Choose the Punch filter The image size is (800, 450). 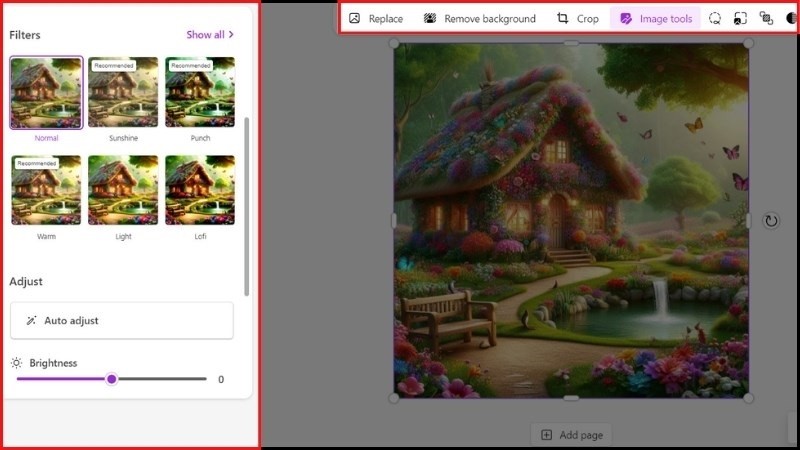(x=200, y=93)
